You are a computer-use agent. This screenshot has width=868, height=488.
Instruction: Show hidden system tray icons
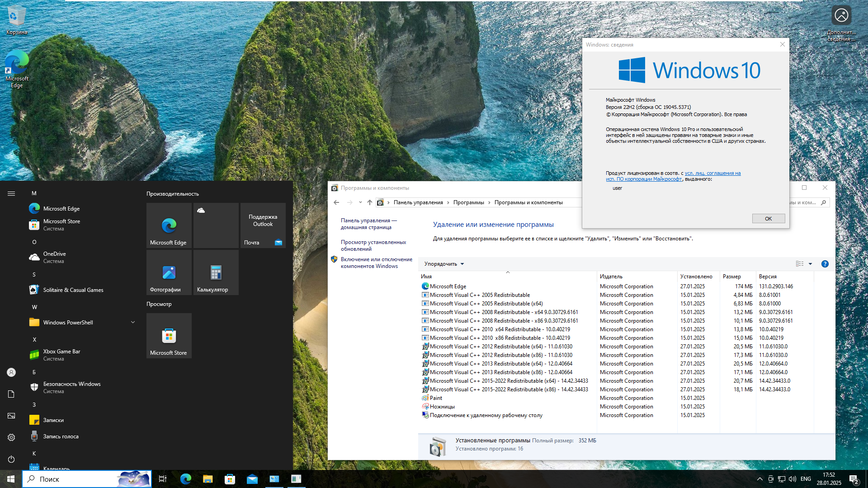(x=759, y=479)
